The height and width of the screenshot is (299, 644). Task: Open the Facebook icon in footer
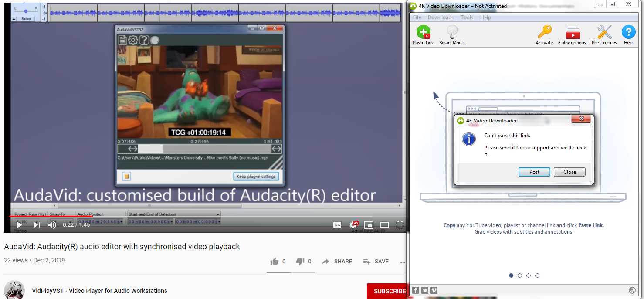(416, 290)
